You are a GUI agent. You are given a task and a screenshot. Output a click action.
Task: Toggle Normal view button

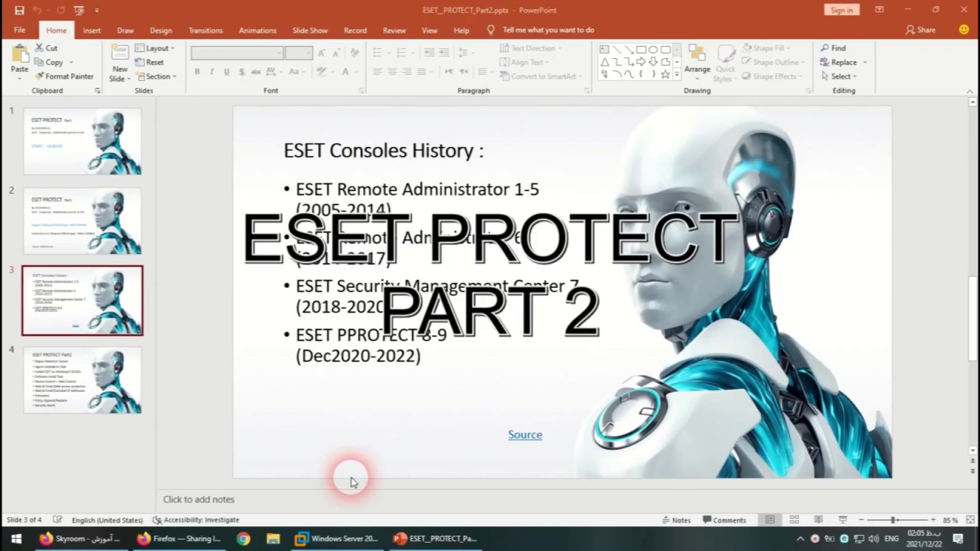point(770,520)
